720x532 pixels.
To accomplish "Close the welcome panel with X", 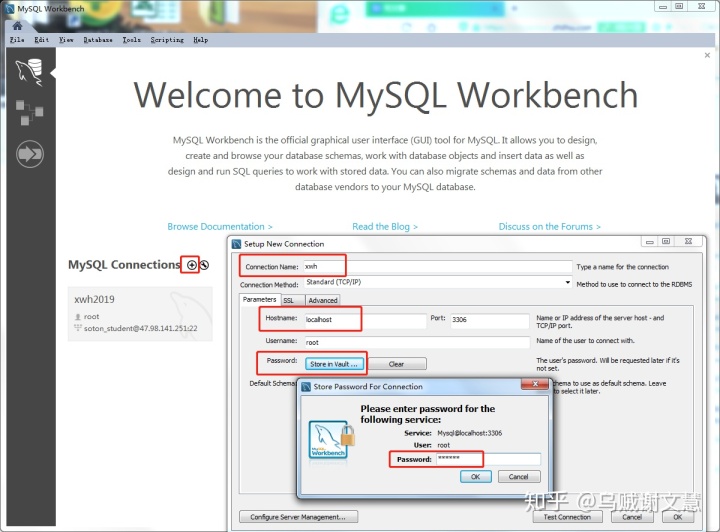I will point(707,55).
